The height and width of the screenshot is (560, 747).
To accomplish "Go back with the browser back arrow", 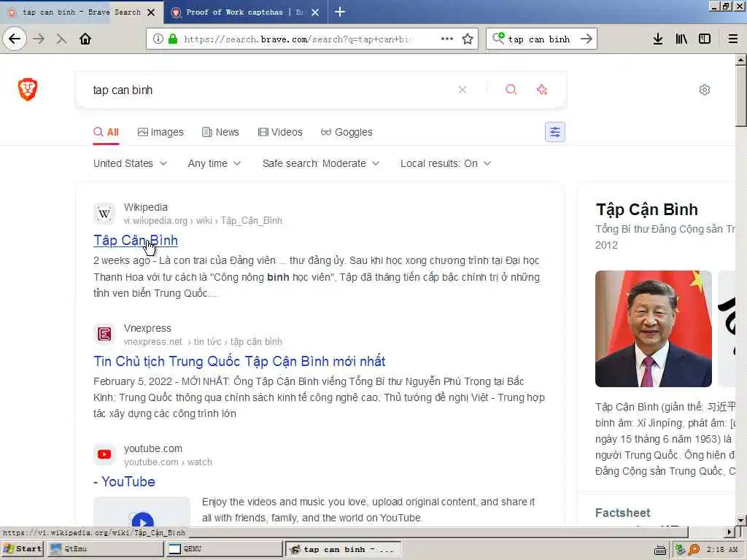I will 15,39.
